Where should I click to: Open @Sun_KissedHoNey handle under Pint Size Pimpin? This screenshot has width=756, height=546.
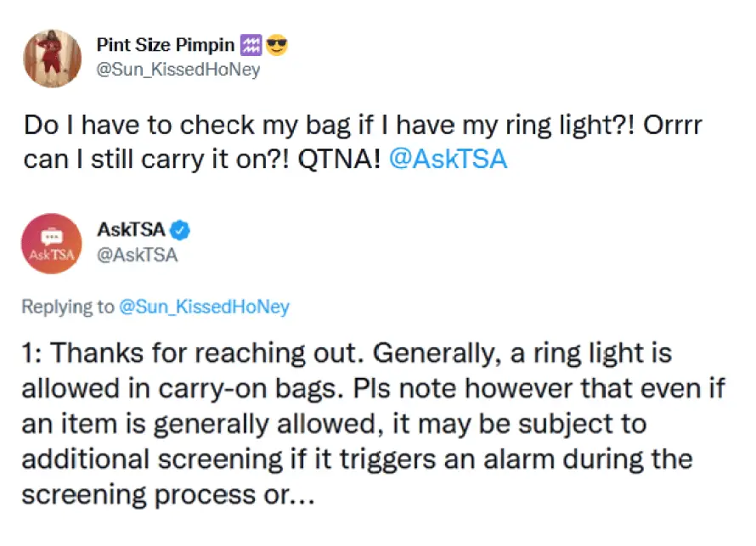178,70
